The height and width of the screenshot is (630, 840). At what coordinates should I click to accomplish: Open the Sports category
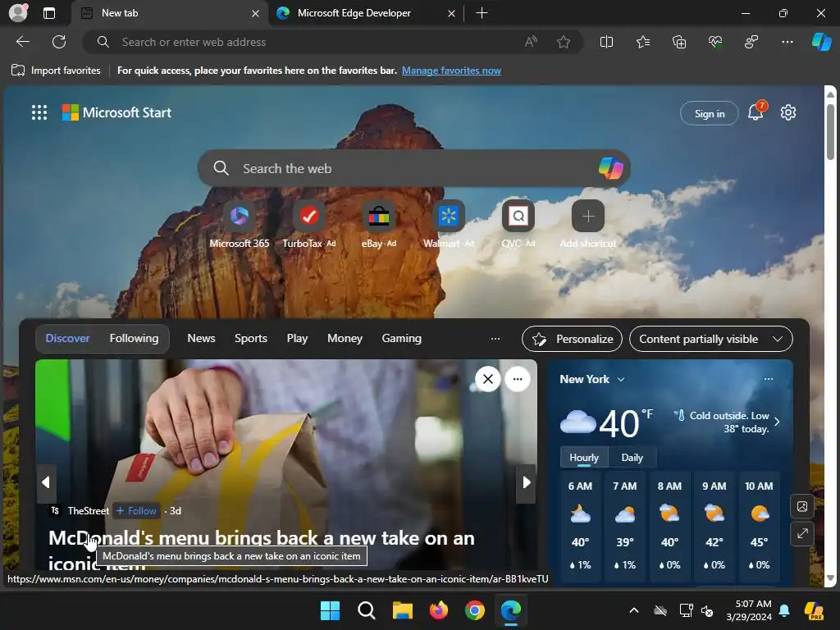tap(251, 339)
